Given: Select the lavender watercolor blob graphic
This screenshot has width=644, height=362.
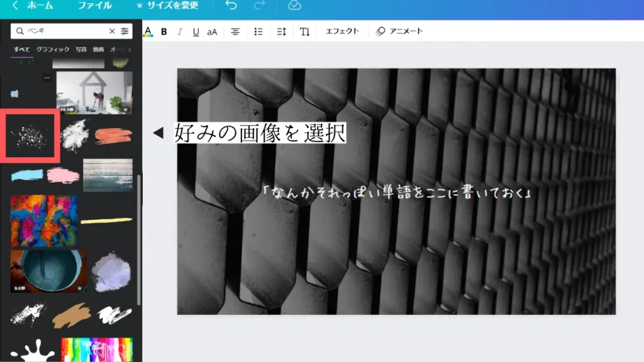Looking at the screenshot, I should click(111, 272).
